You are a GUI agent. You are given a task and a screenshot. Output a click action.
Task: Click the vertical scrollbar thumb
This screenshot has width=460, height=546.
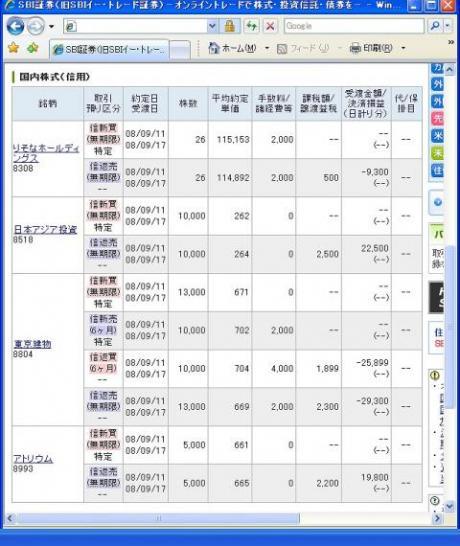coord(450,327)
